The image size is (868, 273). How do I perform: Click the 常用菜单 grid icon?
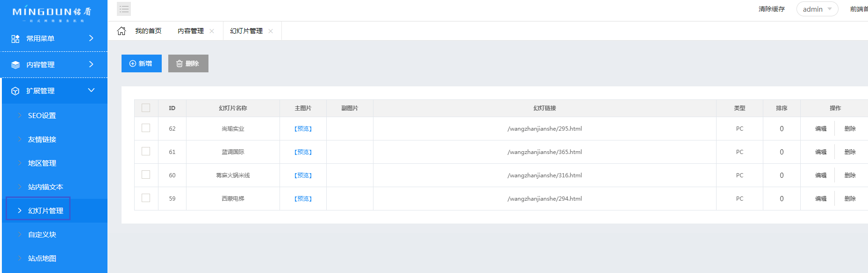click(x=15, y=39)
